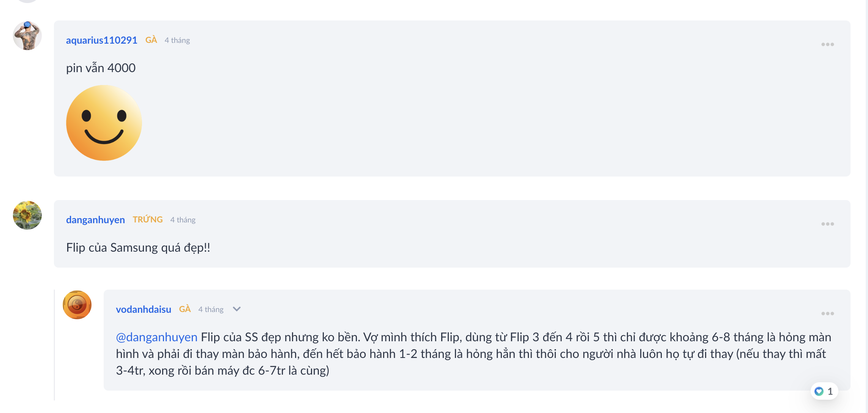Viewport: 868px width, 413px height.
Task: Expand chevron next to vodanhdaisu's timestamp
Action: pos(237,309)
